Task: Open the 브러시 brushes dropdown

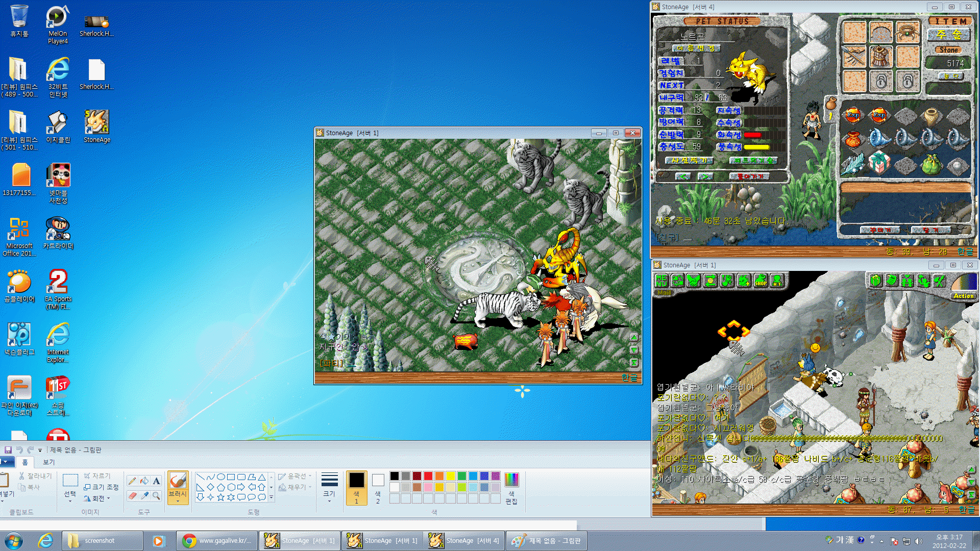Action: 178,497
